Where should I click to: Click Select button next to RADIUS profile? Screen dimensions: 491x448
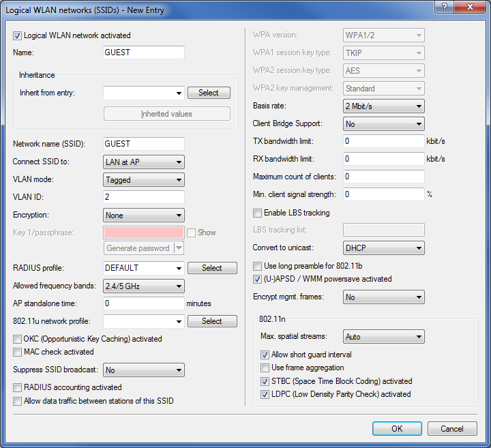tap(212, 268)
